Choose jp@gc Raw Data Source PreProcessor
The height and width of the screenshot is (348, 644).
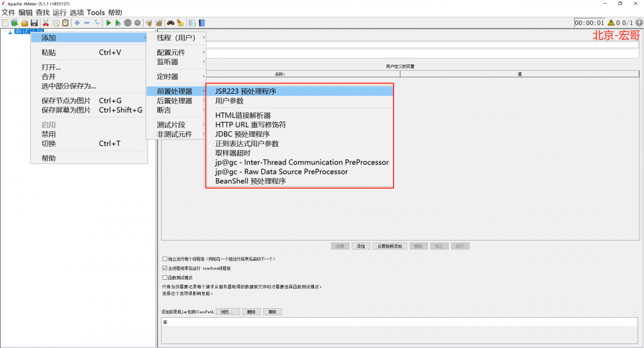pos(299,172)
